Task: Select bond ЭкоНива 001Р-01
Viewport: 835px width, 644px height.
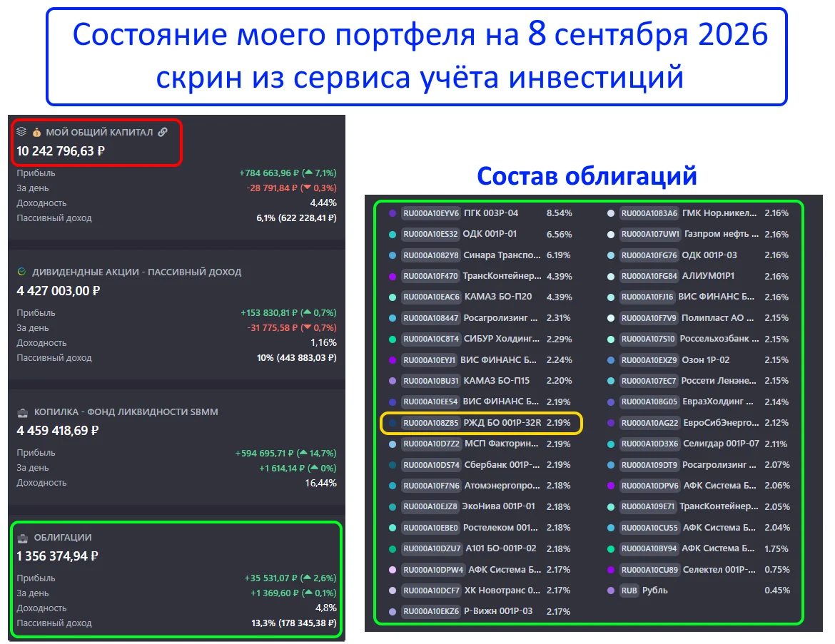Action: pos(498,506)
